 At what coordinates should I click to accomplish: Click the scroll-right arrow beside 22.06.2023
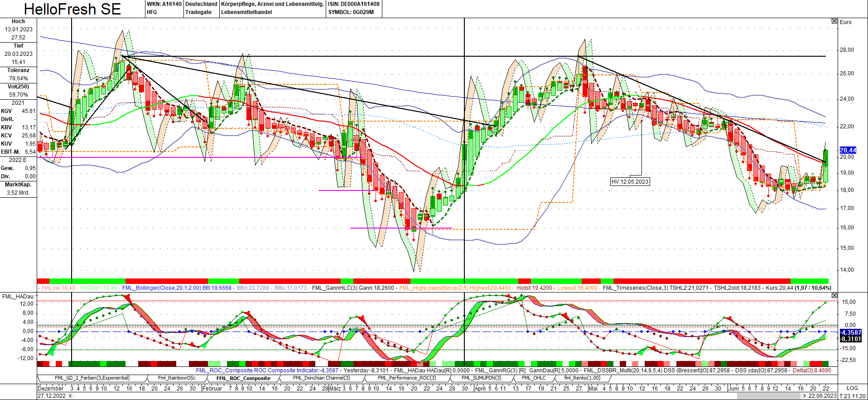click(x=805, y=396)
